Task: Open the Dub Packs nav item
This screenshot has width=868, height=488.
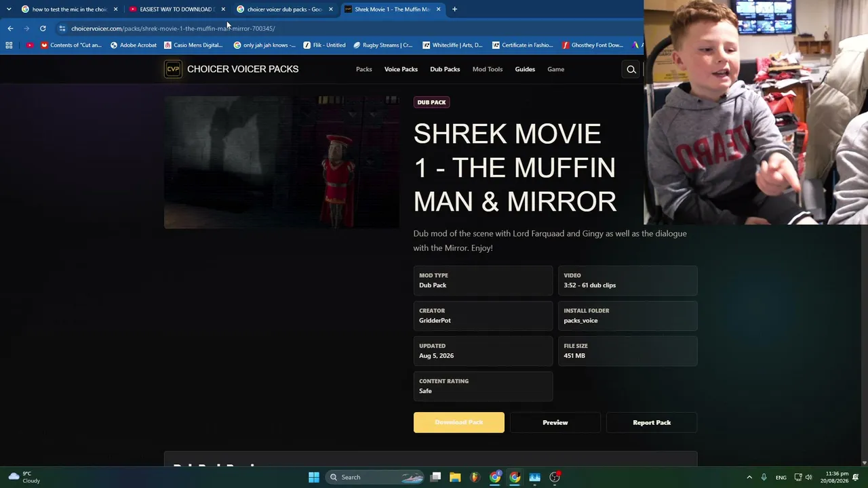Action: (445, 69)
